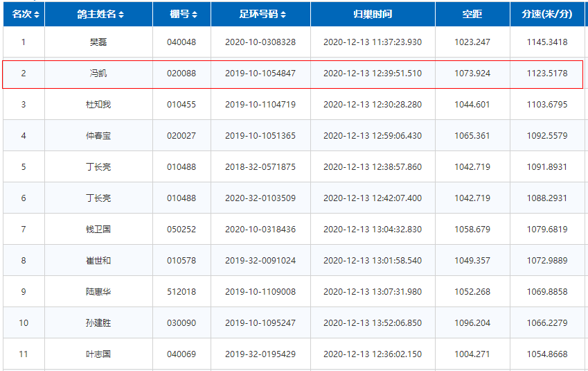Select ring number 2019-32-0195429
Screen dimensions: 588x371
260,354
